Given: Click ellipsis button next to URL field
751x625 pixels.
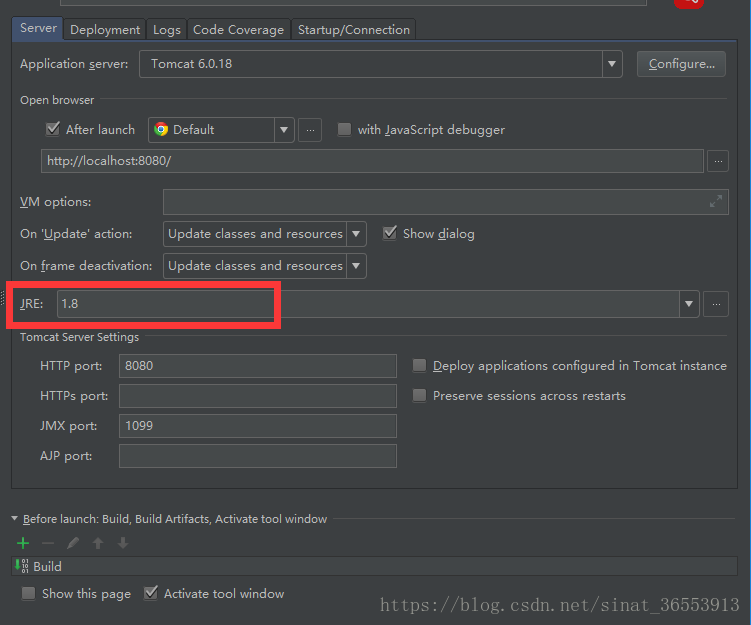Looking at the screenshot, I should [x=718, y=161].
